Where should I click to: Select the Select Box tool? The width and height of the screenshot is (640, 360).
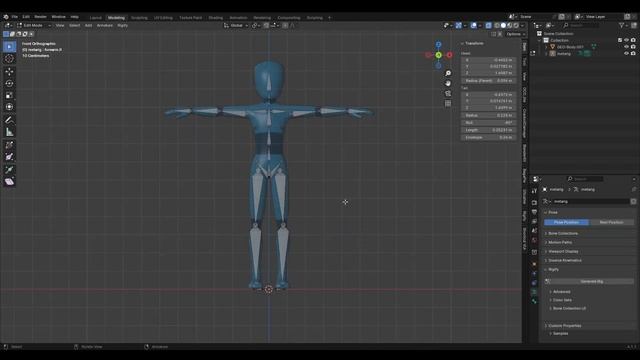(x=9, y=47)
